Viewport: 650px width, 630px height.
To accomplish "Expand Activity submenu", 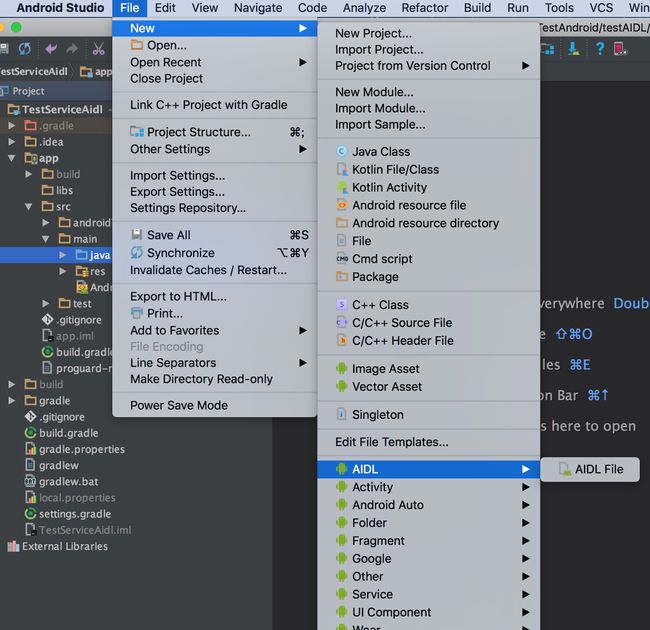I will pos(429,487).
